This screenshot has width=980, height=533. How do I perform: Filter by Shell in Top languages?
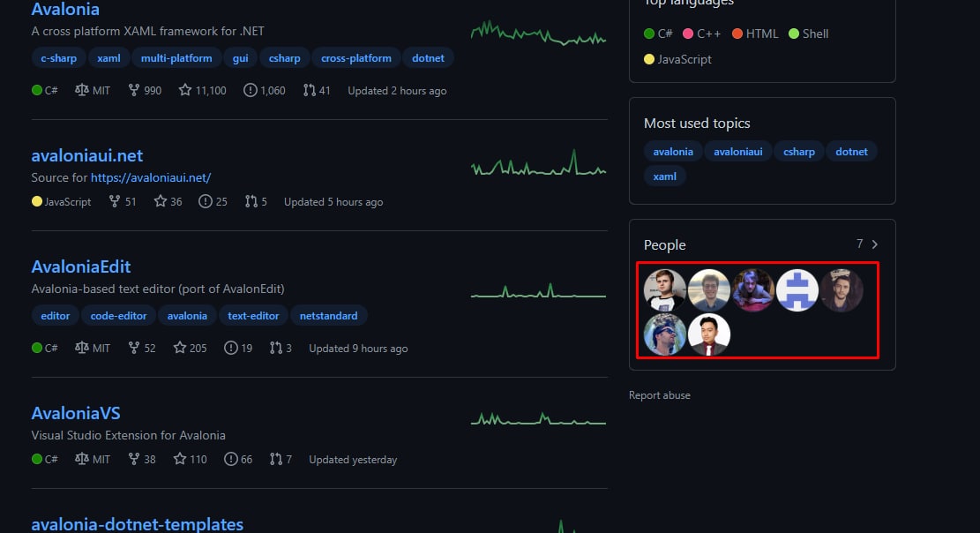tap(809, 34)
